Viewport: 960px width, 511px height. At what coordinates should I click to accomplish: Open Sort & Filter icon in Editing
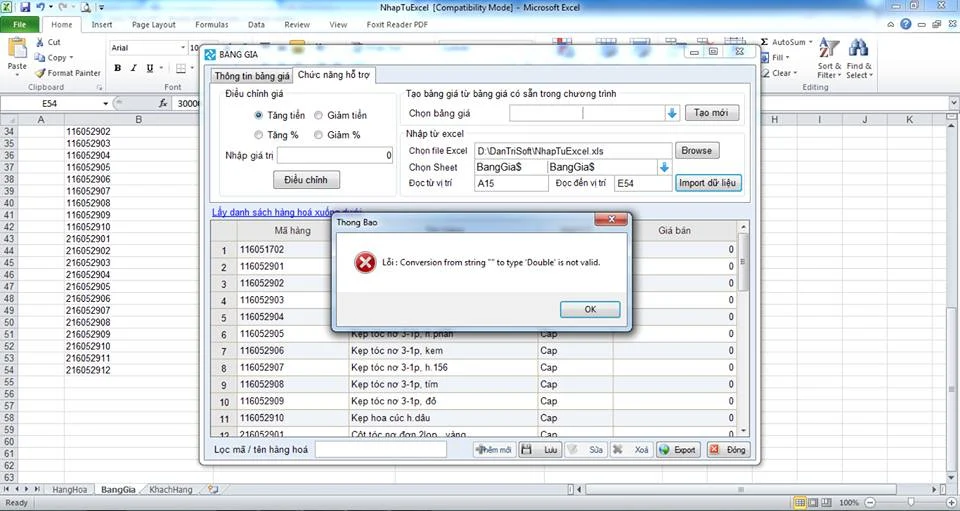click(828, 48)
